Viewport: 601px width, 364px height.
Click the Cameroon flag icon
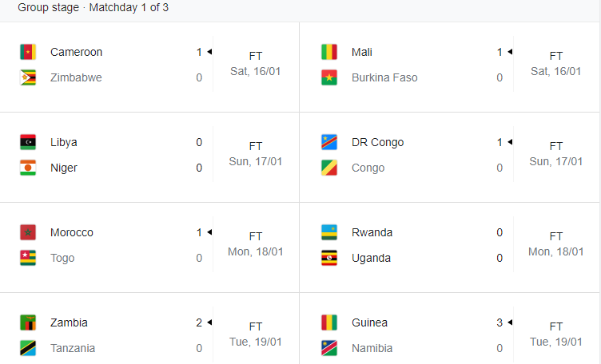tap(28, 52)
